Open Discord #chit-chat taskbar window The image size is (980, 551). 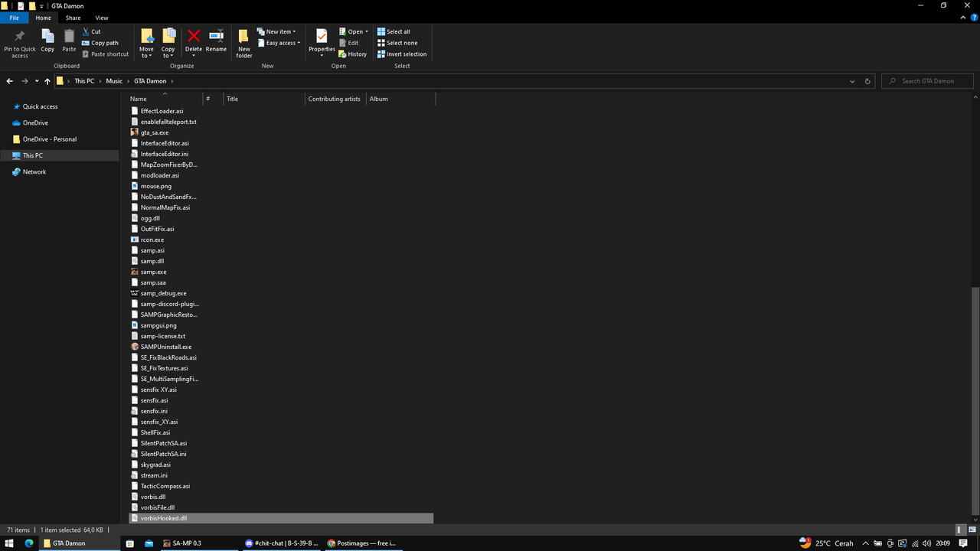point(281,543)
